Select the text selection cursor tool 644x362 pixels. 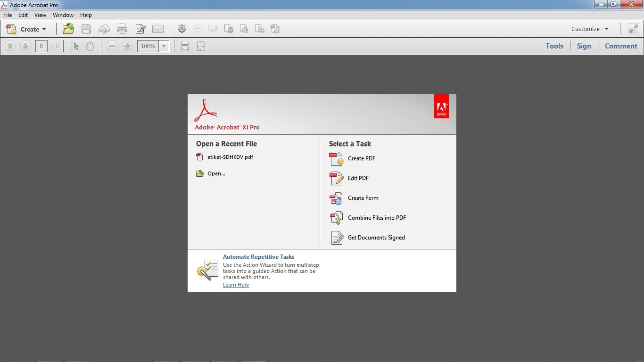click(x=74, y=46)
